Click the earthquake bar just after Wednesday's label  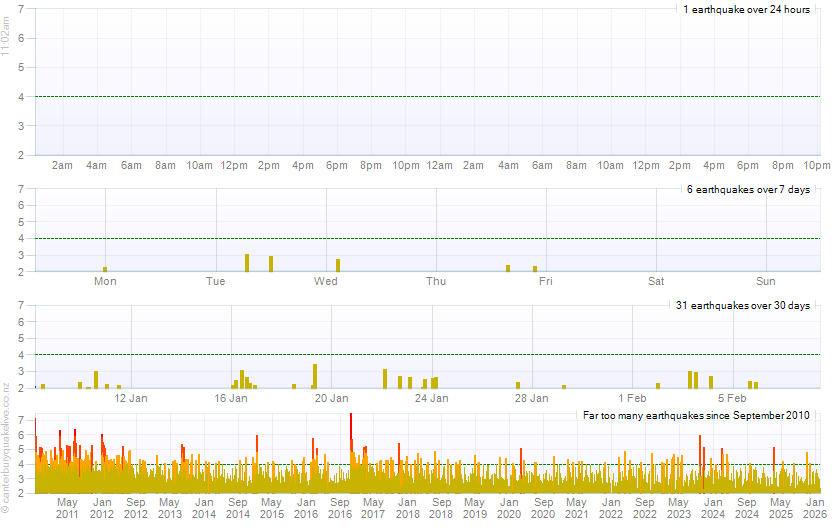coord(338,265)
